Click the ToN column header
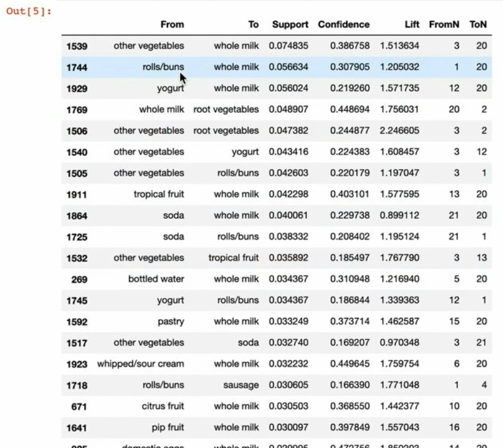 click(480, 25)
